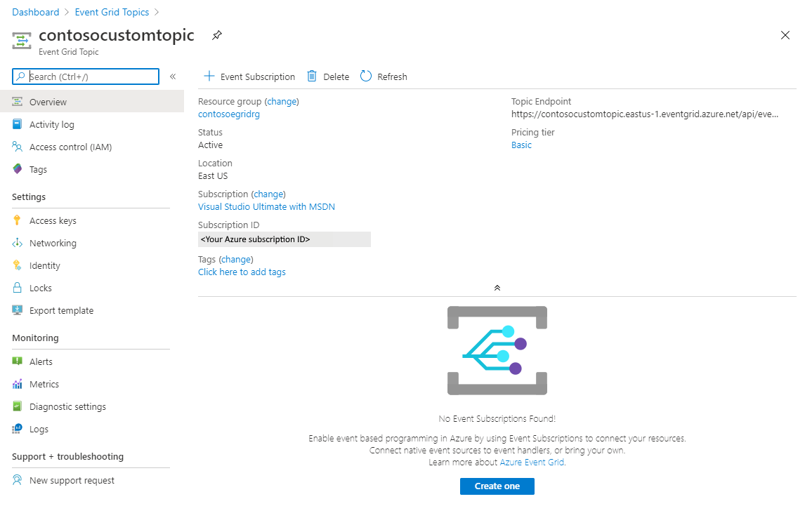
Task: Open the Basic pricing tier link
Action: [x=521, y=145]
